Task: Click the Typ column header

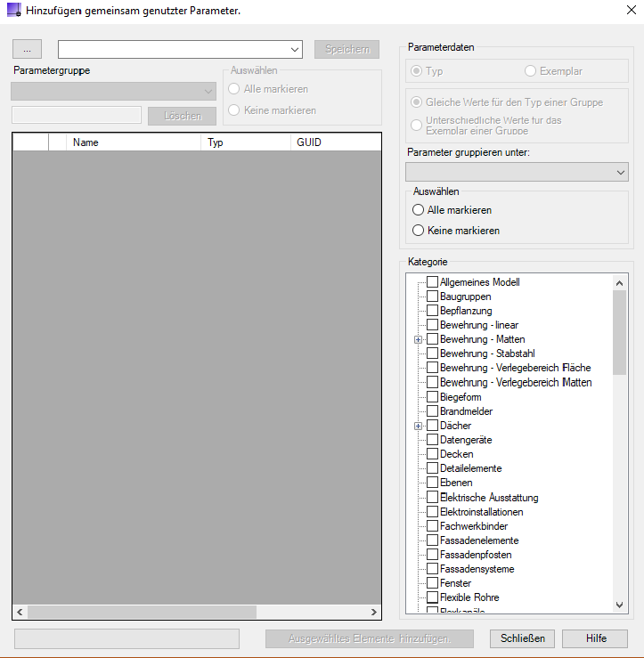Action: click(x=246, y=142)
